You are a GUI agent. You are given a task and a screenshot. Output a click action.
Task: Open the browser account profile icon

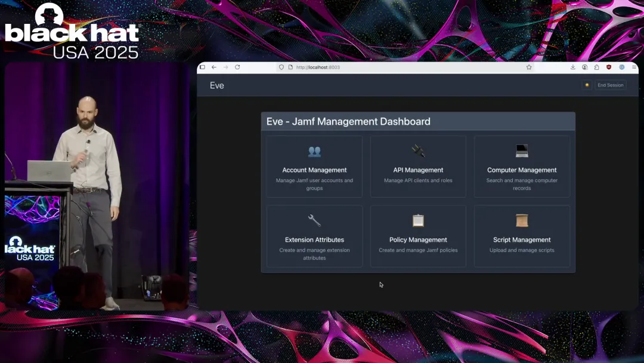point(585,67)
